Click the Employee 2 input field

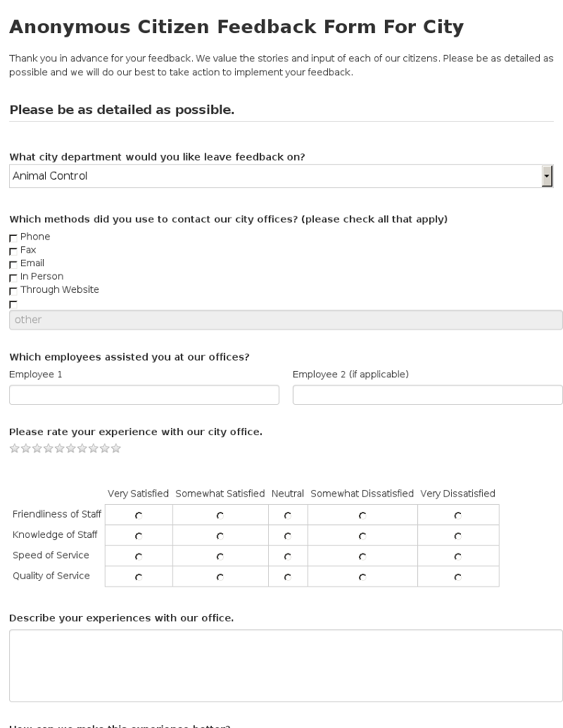click(x=427, y=395)
